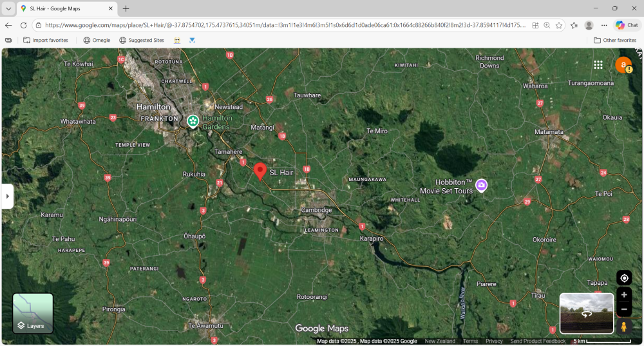Click the Hobbiton Movie Set Tours marker
The height and width of the screenshot is (346, 644).
coord(481,186)
